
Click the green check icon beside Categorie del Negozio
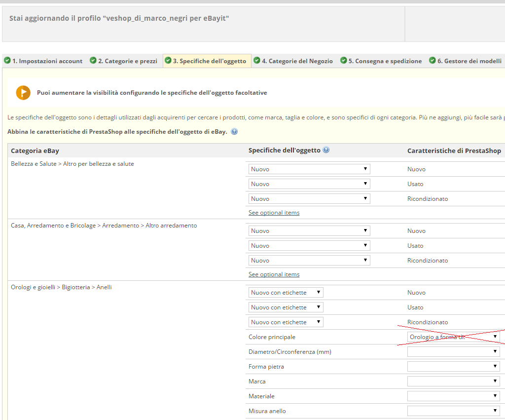tap(256, 60)
